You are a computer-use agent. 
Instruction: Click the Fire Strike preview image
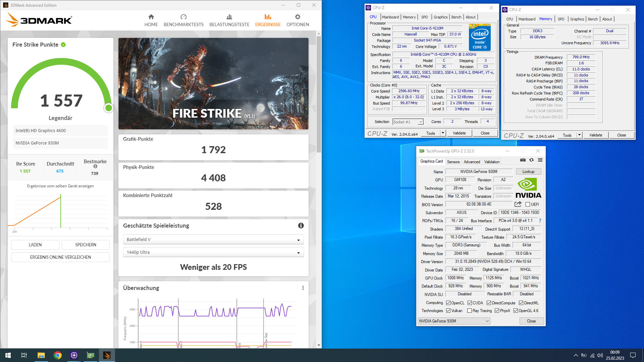[x=213, y=83]
